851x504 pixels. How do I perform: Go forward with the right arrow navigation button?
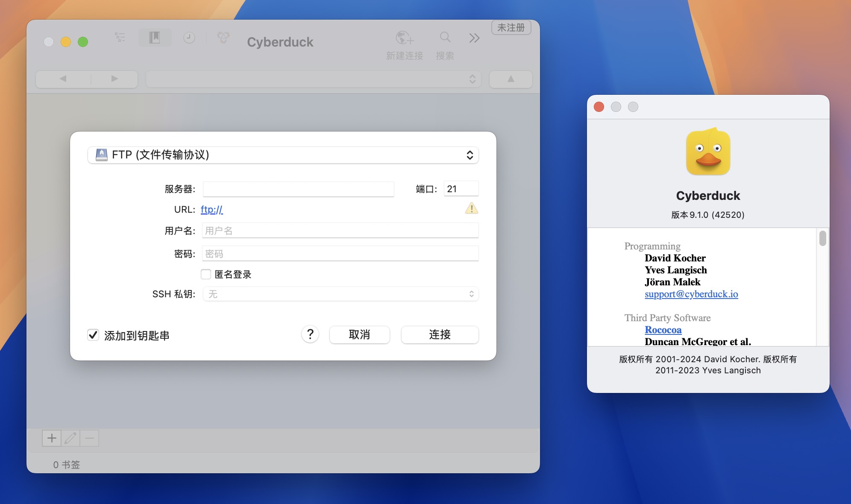tap(114, 79)
